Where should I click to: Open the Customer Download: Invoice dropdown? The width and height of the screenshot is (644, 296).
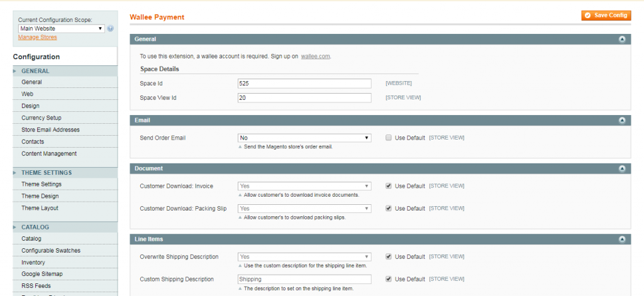[304, 186]
